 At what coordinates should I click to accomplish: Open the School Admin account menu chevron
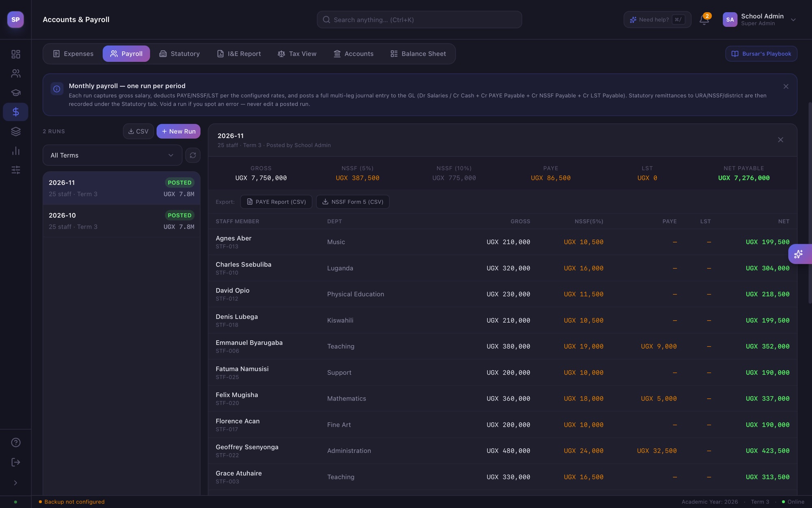(x=793, y=20)
